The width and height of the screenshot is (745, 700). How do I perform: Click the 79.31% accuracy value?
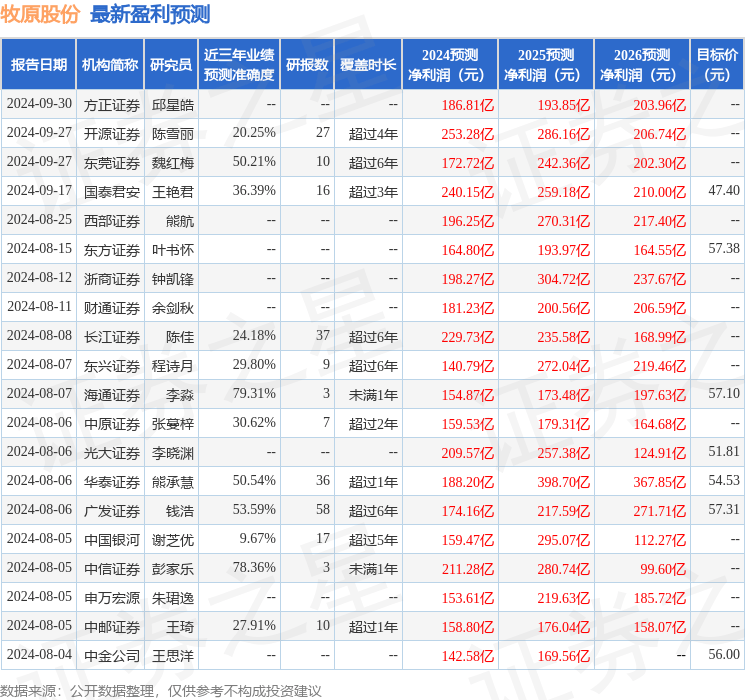pos(254,393)
